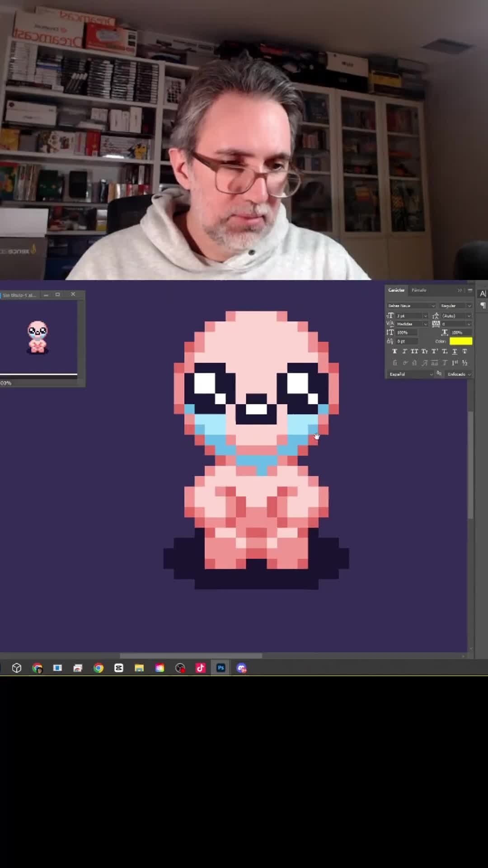Viewport: 488px width, 868px height.
Task: Open File Explorer from the taskbar
Action: pos(139,668)
